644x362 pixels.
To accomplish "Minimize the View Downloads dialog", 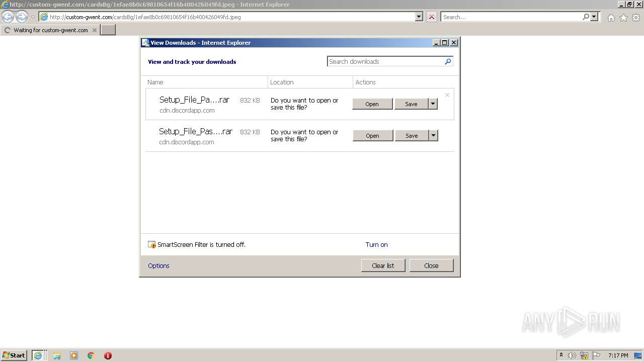I will (436, 43).
